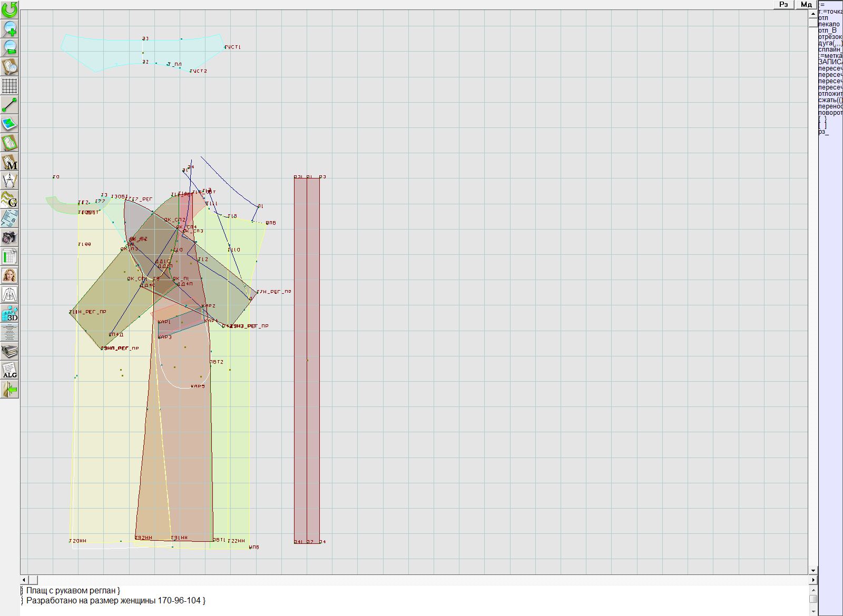The height and width of the screenshot is (616, 843).
Task: Open the green spreadsheet table icon
Action: point(9,257)
